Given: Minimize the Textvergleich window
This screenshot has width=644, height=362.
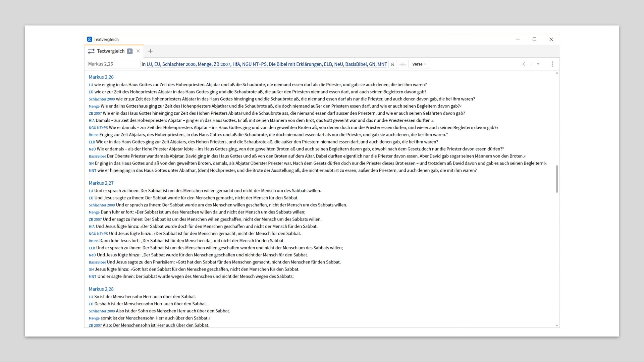Looking at the screenshot, I should point(518,39).
